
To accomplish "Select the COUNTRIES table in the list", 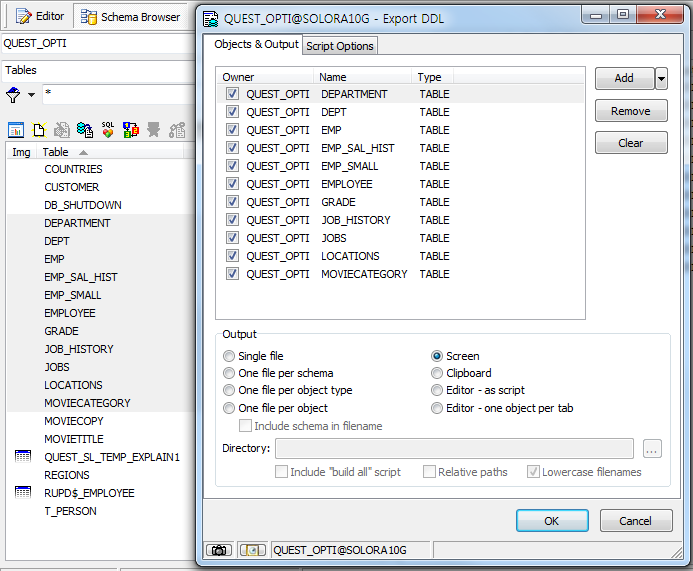I will 73,169.
